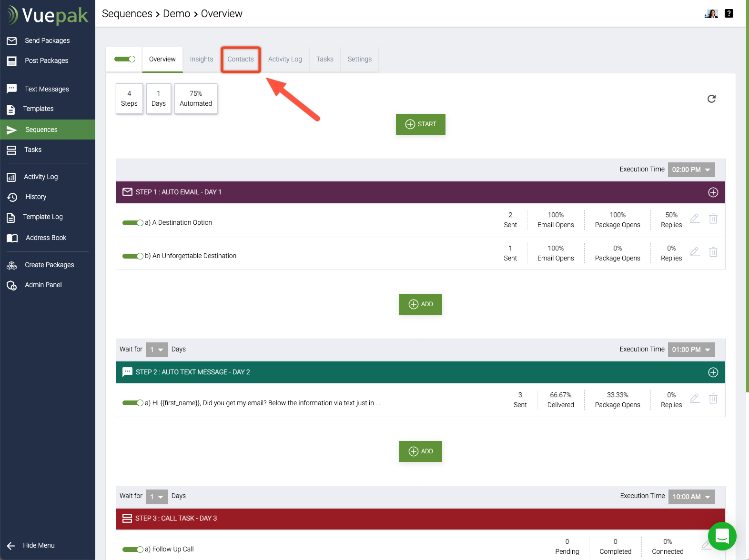Click the refresh icon in the overview panel
The height and width of the screenshot is (560, 749).
[x=711, y=99]
